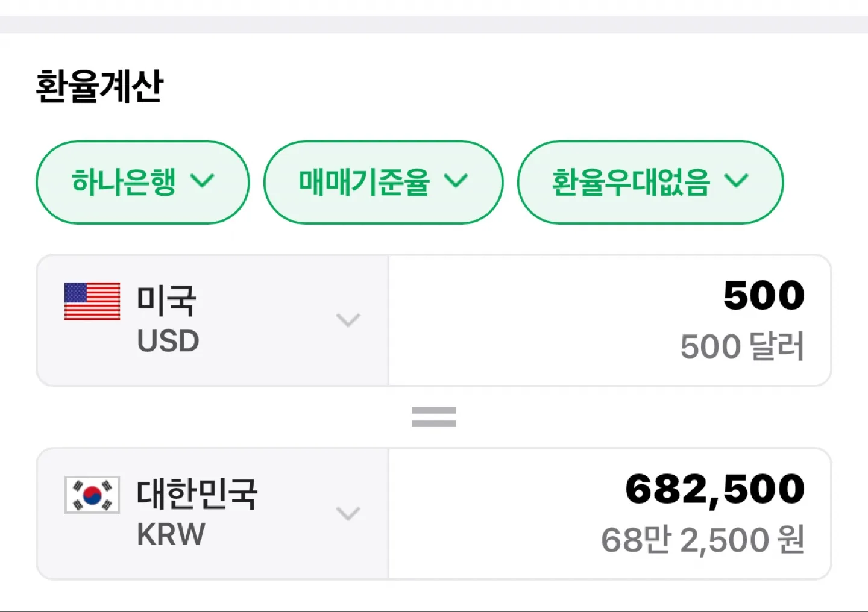Click the South Korea flag icon
The width and height of the screenshot is (868, 612).
(92, 495)
